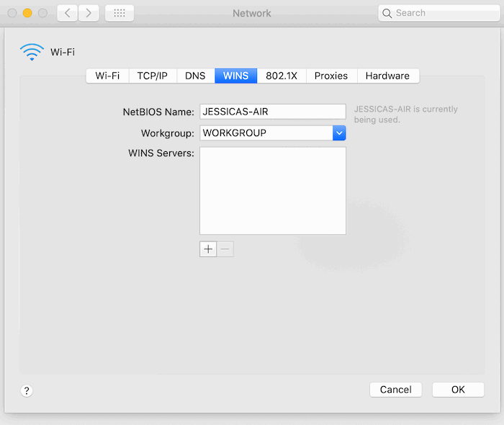Open the 802.1X tab

tap(282, 76)
